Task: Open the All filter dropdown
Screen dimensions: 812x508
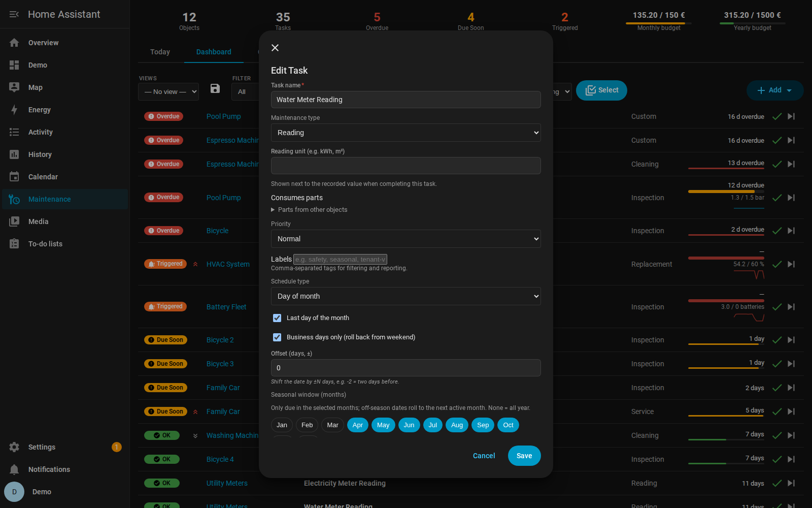Action: [x=246, y=92]
